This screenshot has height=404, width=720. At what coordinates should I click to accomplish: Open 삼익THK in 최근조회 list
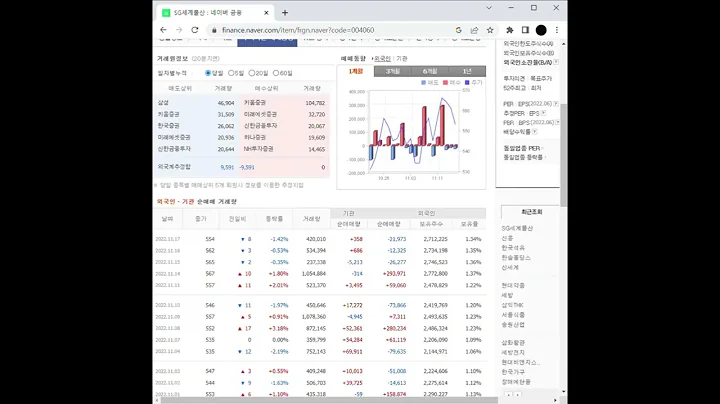tap(512, 305)
